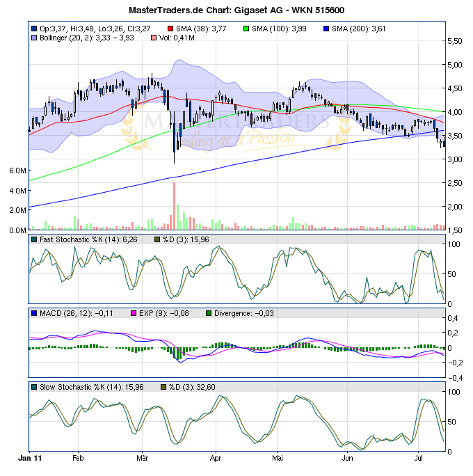Screen dimensions: 473x476
Task: Click the Fast Stochastic %D (3): 15,96 label
Action: (186, 239)
